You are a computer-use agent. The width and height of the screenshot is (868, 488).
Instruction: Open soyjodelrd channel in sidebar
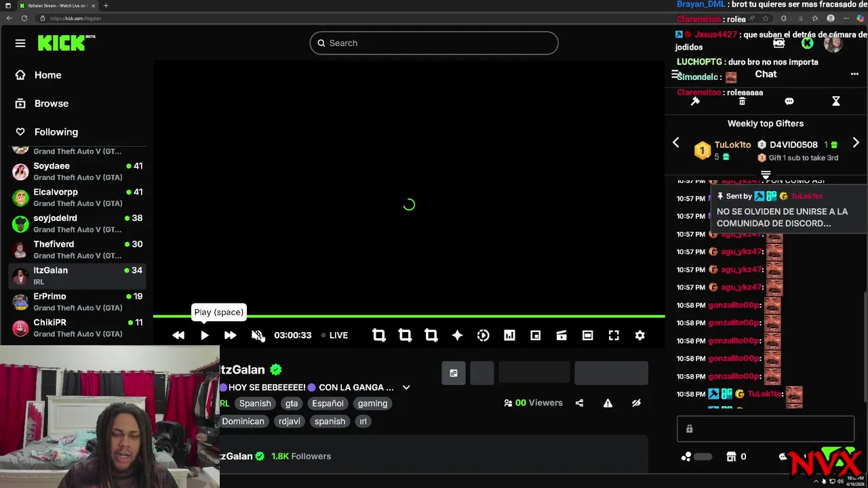click(77, 224)
